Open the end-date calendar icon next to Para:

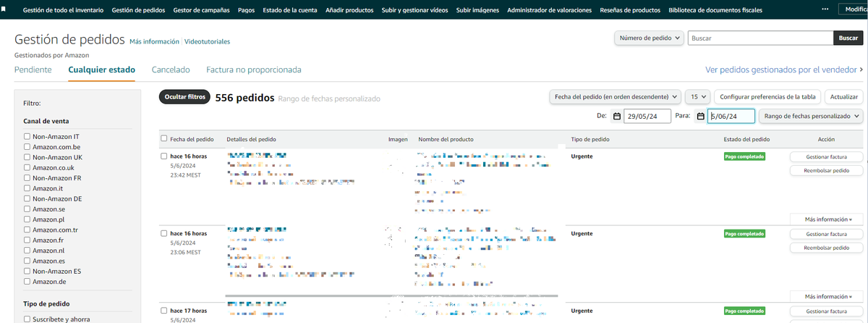click(x=700, y=116)
